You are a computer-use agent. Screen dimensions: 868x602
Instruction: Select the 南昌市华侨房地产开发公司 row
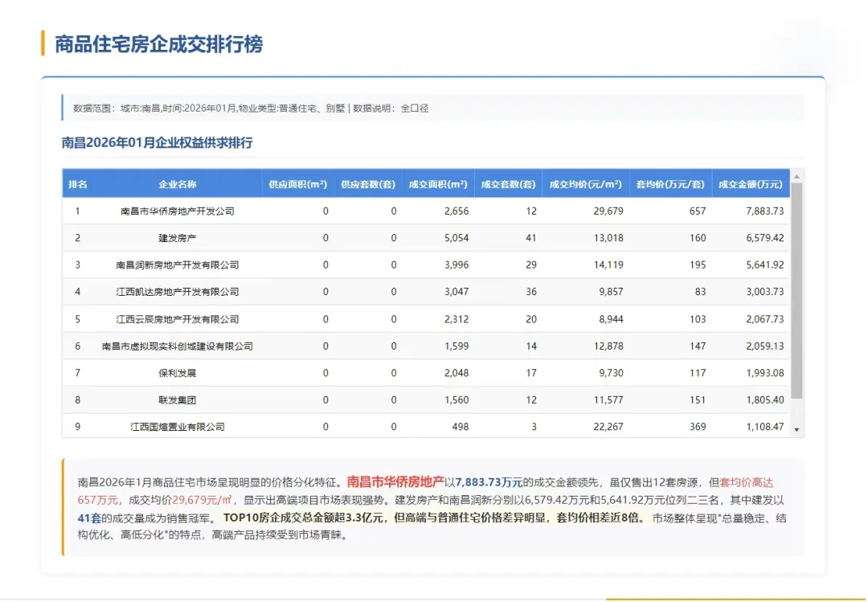click(426, 211)
